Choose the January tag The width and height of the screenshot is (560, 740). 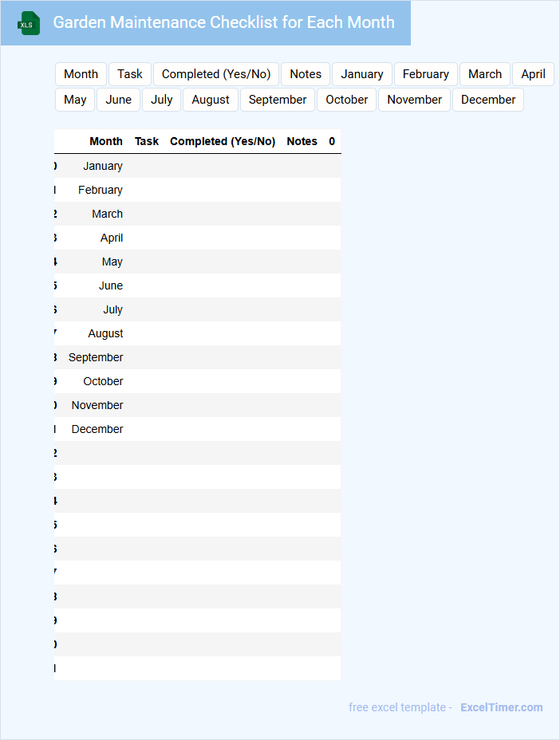pos(362,74)
